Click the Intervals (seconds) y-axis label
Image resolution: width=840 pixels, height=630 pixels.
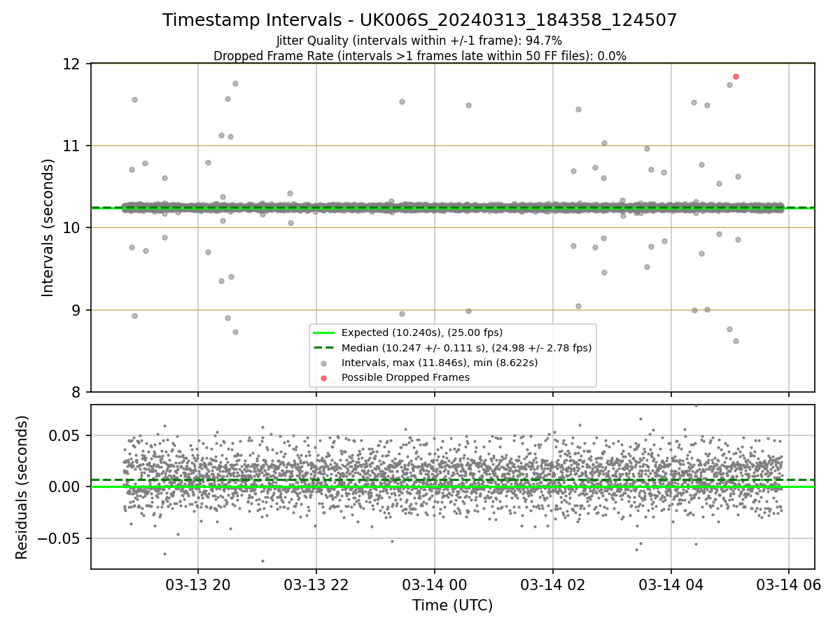click(48, 227)
